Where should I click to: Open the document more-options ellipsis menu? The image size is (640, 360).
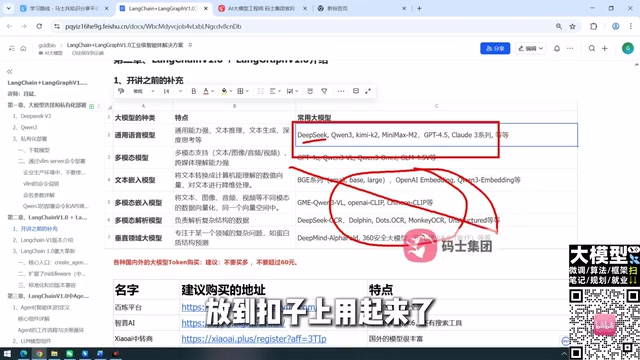click(x=570, y=48)
